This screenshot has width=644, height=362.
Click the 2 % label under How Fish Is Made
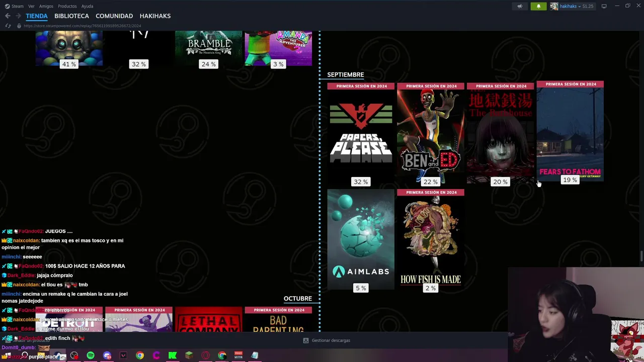431,288
